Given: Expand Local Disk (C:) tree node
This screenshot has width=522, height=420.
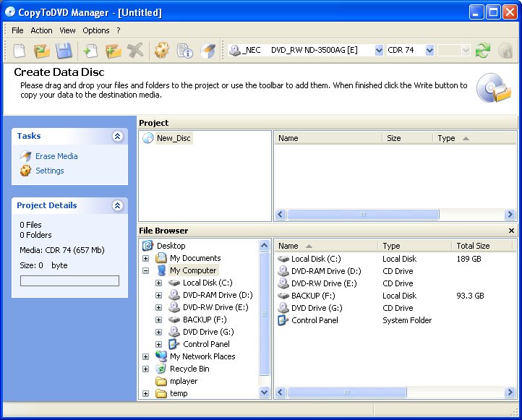Looking at the screenshot, I should pos(158,283).
